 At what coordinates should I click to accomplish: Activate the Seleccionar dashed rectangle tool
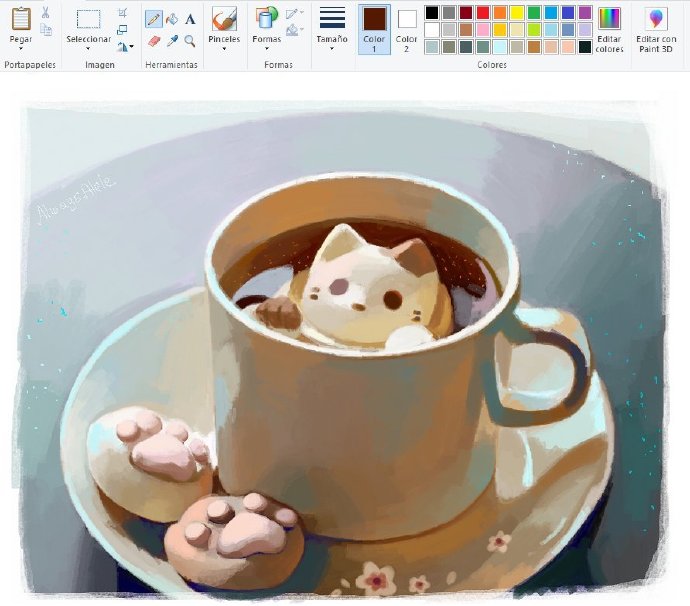(x=88, y=19)
